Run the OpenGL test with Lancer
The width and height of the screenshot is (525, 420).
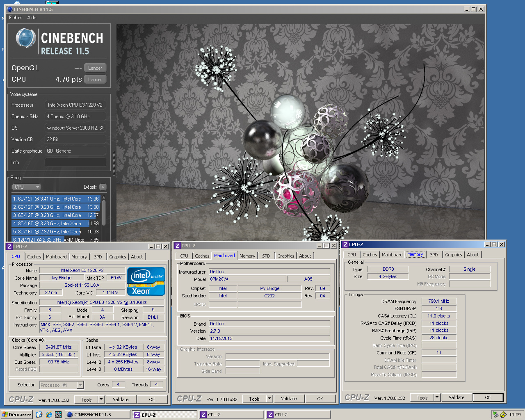[95, 68]
